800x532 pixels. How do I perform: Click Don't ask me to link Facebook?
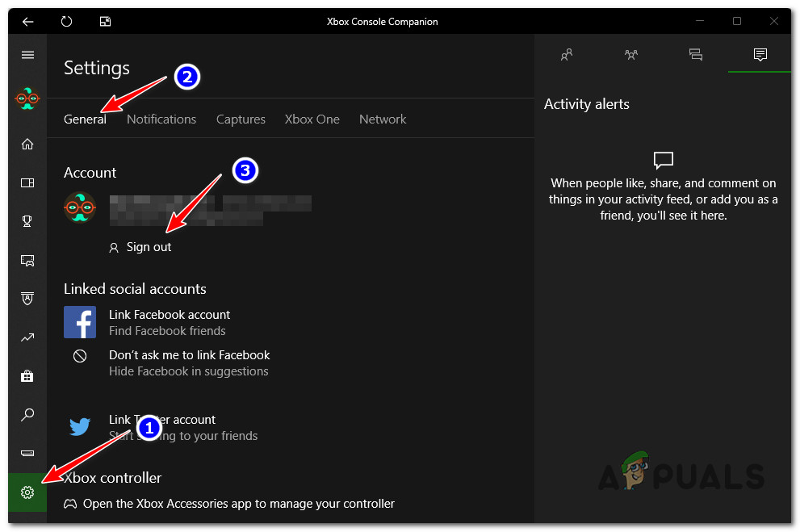tap(189, 355)
